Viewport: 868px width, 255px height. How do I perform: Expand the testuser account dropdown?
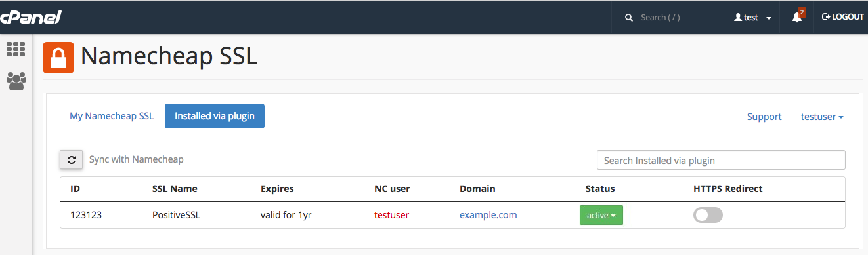pyautogui.click(x=822, y=117)
